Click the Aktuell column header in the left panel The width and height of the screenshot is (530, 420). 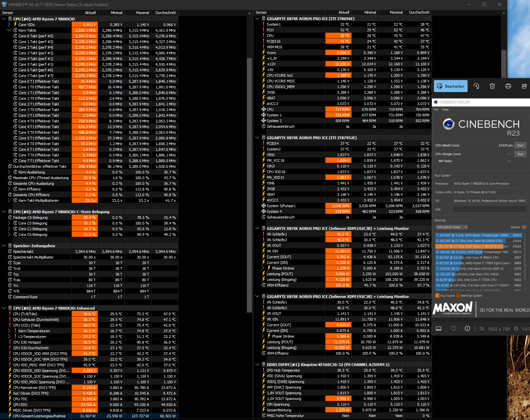tap(84, 13)
